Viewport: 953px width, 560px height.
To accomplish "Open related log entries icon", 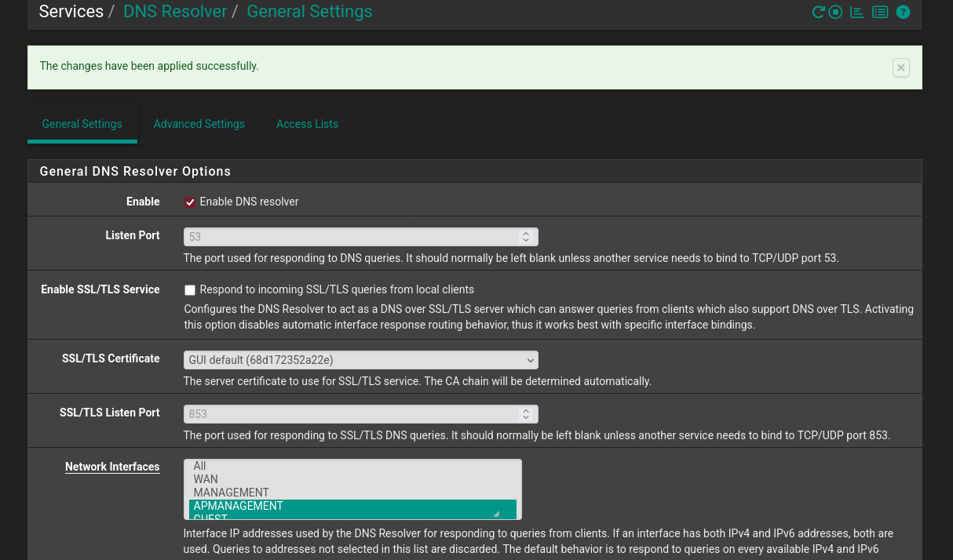I will (880, 12).
